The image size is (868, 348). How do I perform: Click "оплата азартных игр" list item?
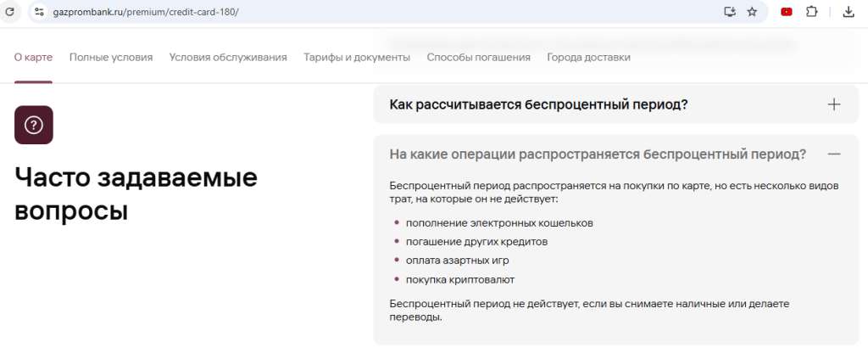pyautogui.click(x=457, y=261)
